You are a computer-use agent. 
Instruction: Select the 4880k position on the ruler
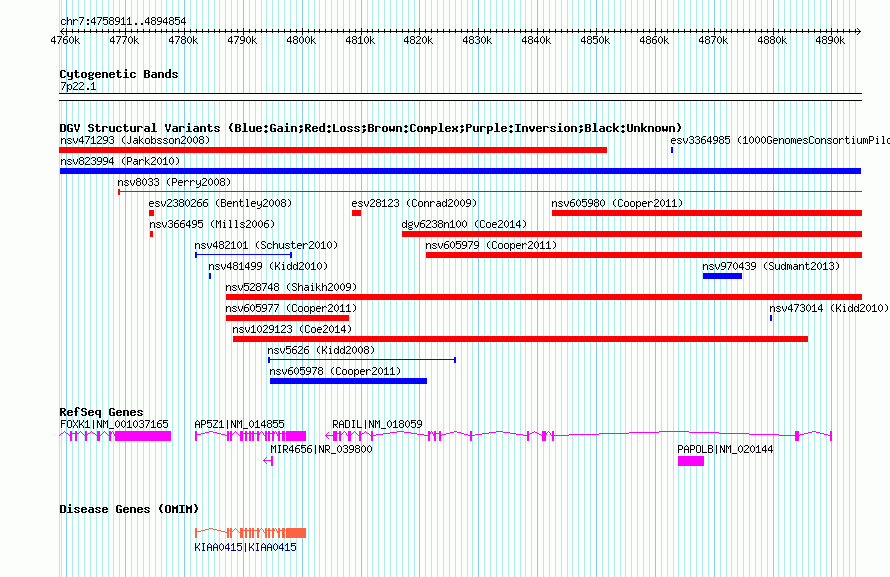click(773, 41)
